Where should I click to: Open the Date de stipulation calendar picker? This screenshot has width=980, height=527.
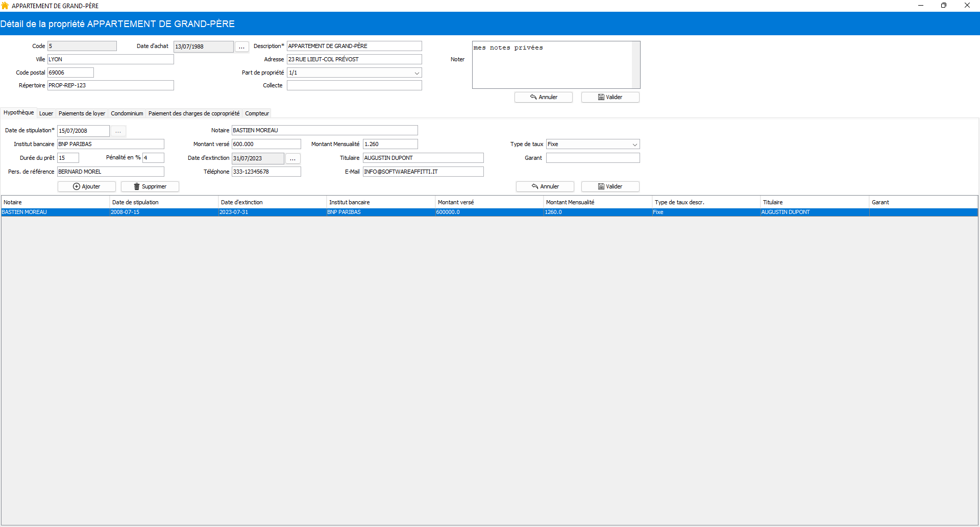coord(118,131)
